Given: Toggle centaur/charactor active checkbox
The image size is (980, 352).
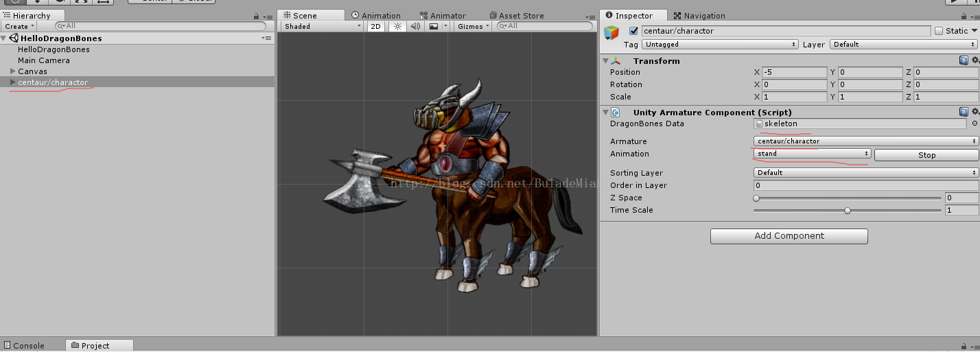Looking at the screenshot, I should (x=633, y=31).
